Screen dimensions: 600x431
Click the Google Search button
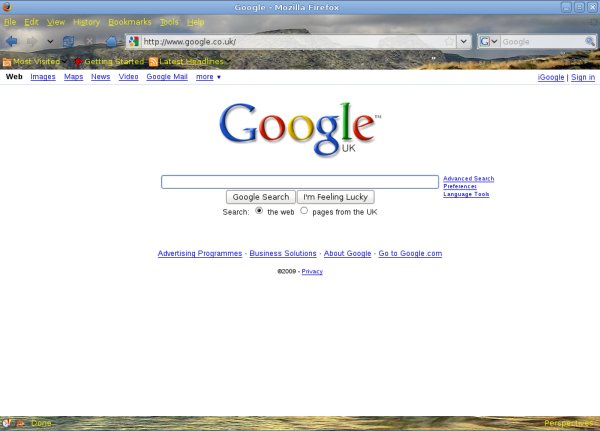coord(261,197)
